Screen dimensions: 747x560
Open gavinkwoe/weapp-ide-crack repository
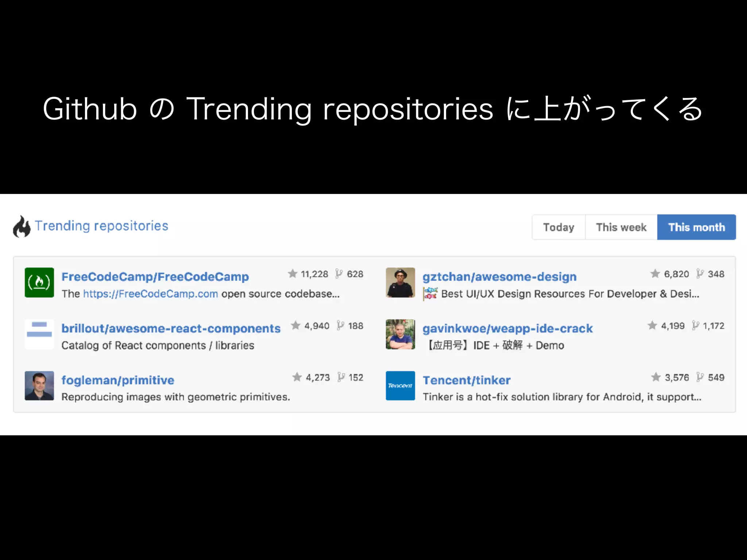coord(507,328)
